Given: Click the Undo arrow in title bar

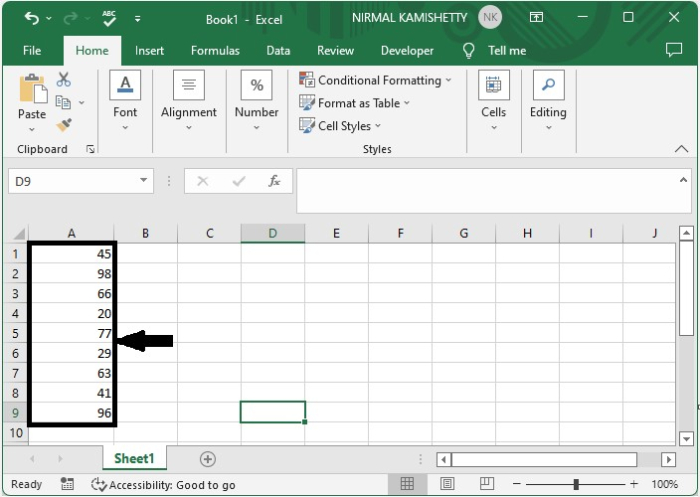Looking at the screenshot, I should click(x=32, y=18).
